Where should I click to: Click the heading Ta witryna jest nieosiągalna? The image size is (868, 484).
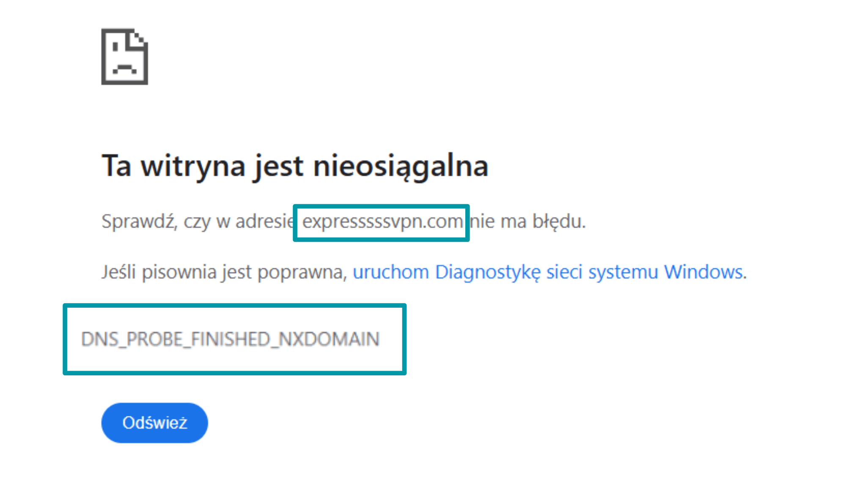coord(295,167)
